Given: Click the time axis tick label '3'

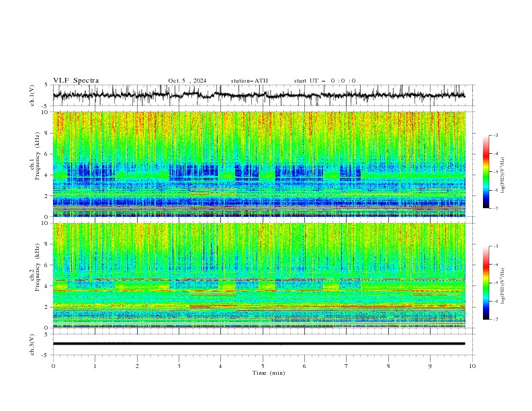Looking at the screenshot, I should tap(179, 366).
